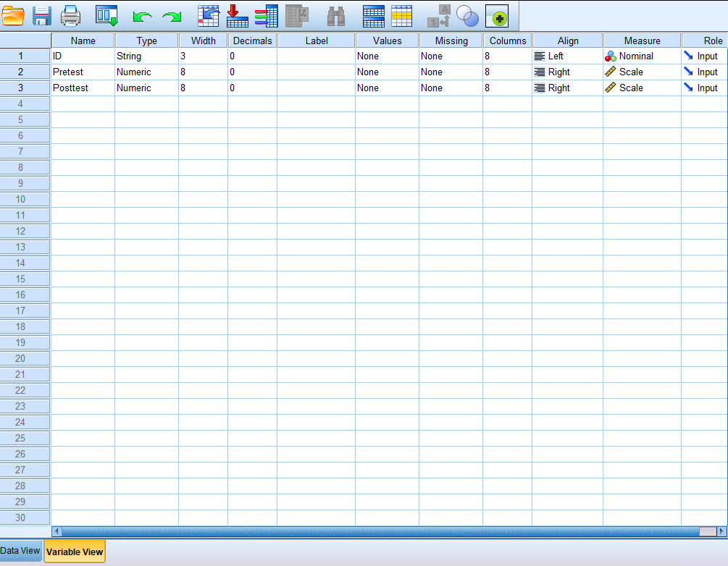Click the 'String' type cell

[147, 56]
